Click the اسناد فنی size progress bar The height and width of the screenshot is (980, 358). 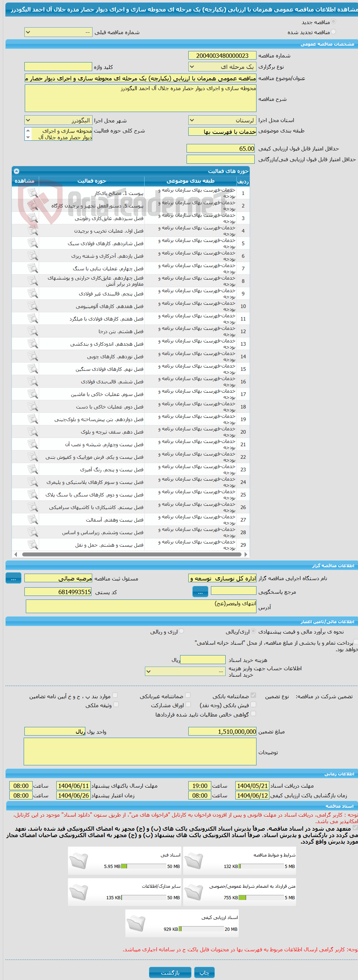click(x=143, y=866)
